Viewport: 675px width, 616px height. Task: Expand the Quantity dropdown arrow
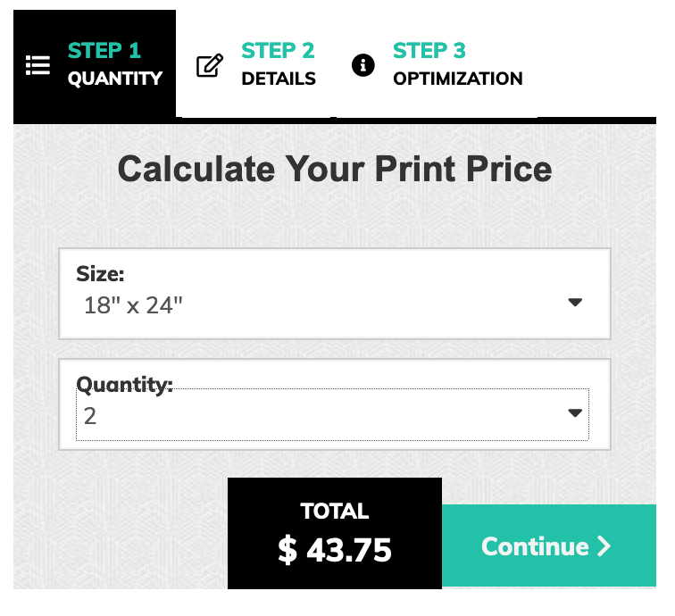click(x=575, y=412)
